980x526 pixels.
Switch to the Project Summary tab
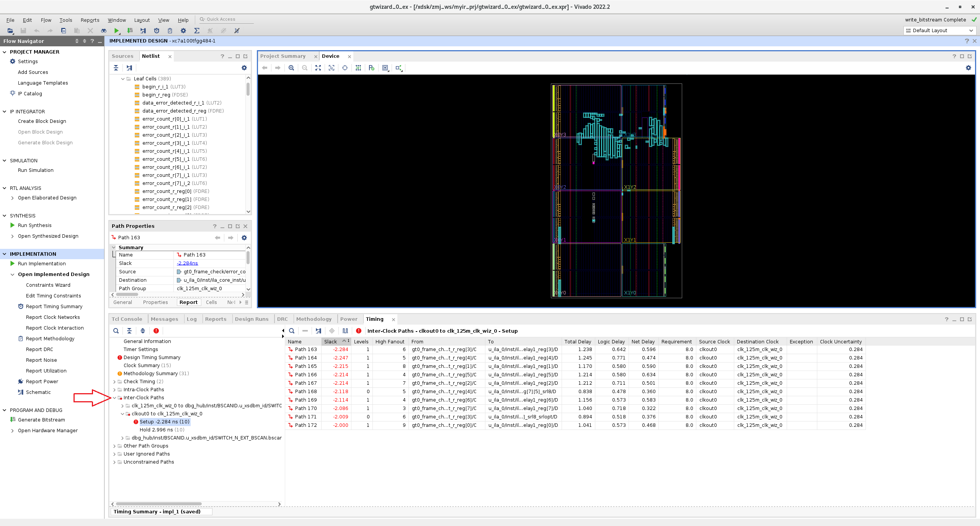[x=283, y=56]
